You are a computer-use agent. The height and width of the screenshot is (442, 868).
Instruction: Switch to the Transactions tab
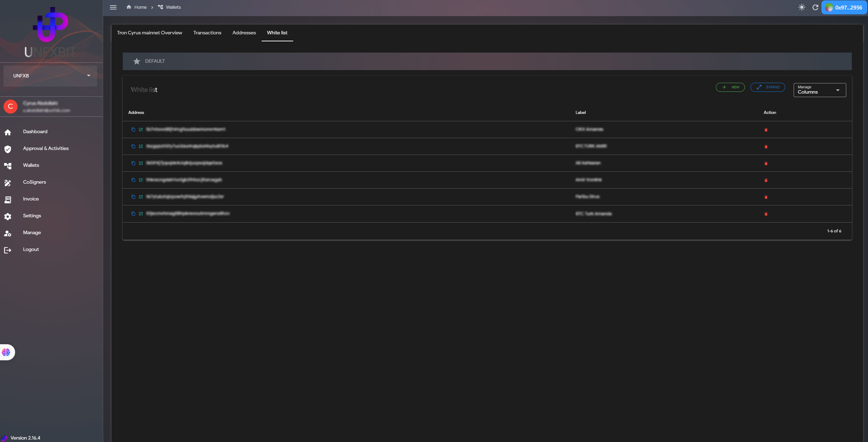tap(207, 33)
